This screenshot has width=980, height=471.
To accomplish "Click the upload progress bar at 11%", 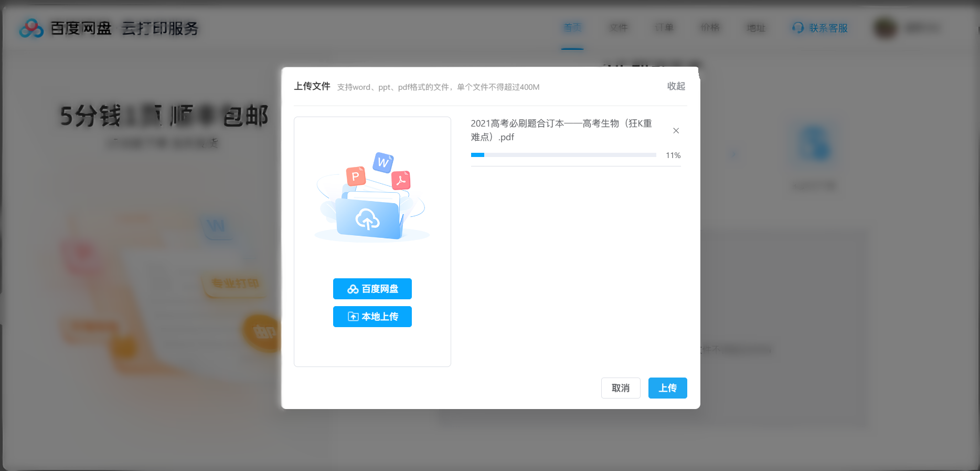I will [563, 155].
